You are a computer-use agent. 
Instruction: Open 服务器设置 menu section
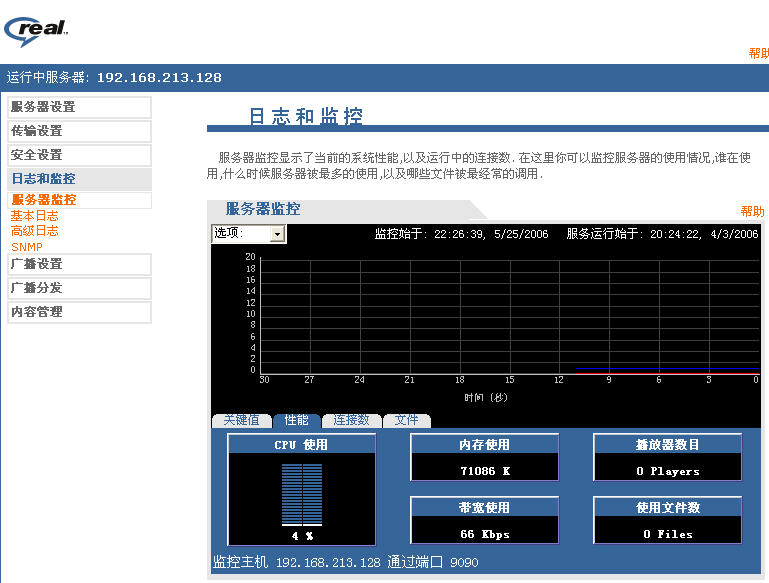[79, 107]
